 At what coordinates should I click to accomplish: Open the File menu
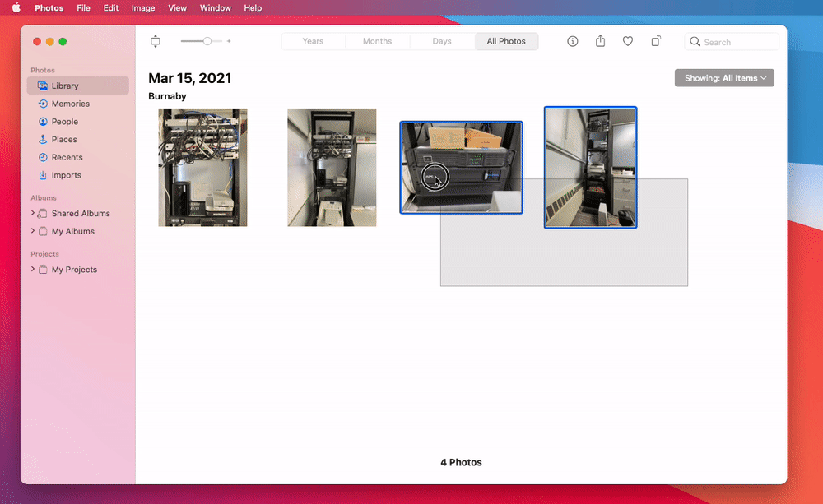(x=83, y=8)
